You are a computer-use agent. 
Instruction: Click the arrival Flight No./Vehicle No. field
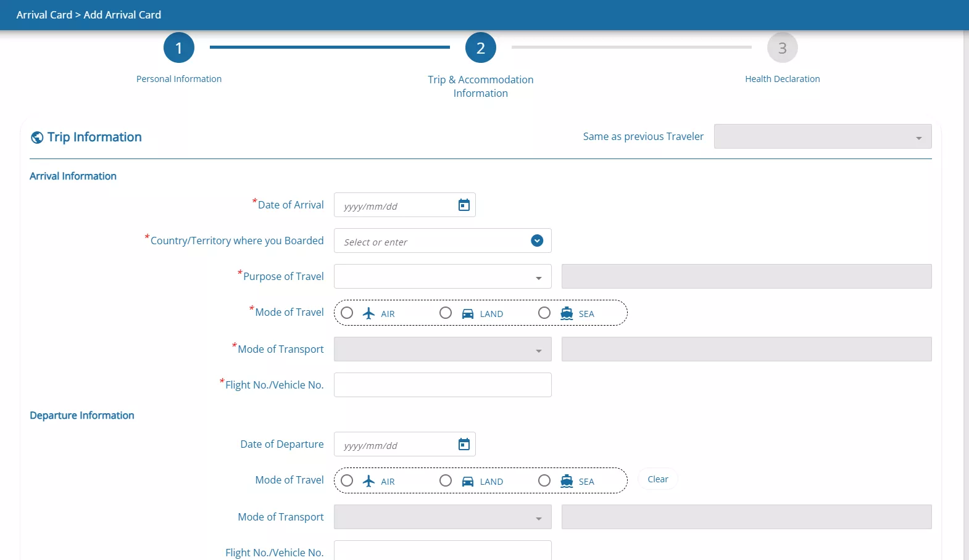(x=442, y=385)
